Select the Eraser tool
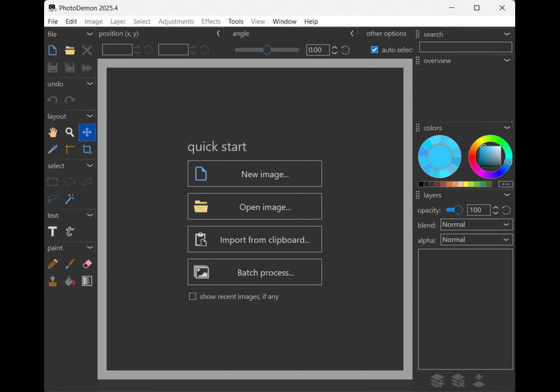The image size is (560, 392). [87, 264]
